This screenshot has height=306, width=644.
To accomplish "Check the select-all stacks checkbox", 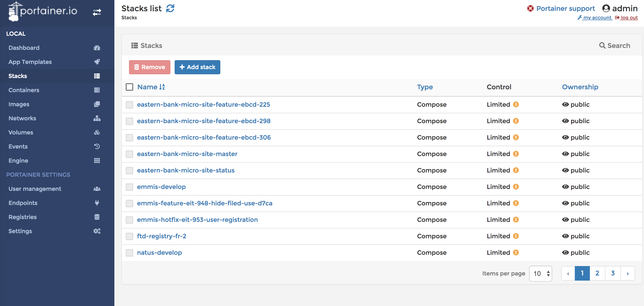I will (x=129, y=87).
